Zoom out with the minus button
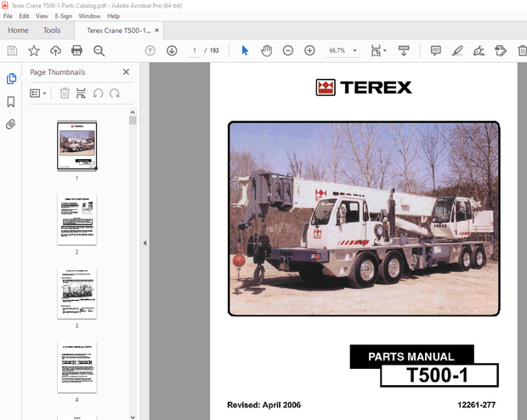The width and height of the screenshot is (527, 420). click(x=288, y=51)
